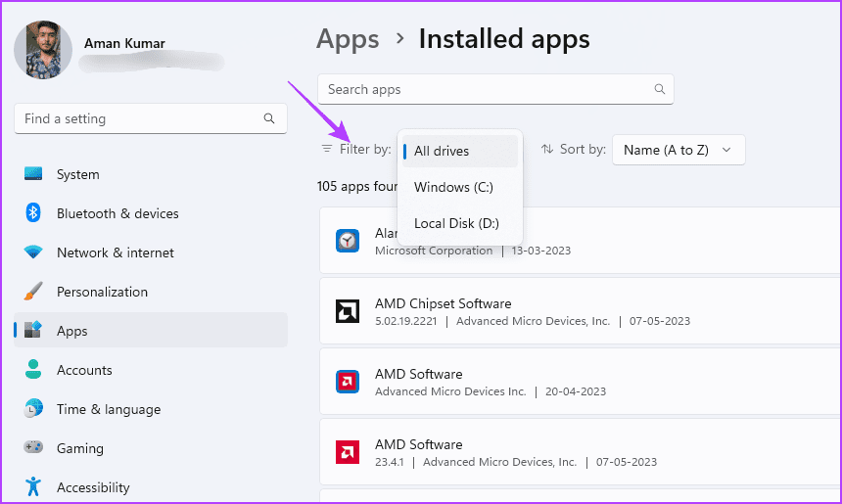
Task: Click the AMD Software icon dated 20-04-2023
Action: click(x=348, y=382)
